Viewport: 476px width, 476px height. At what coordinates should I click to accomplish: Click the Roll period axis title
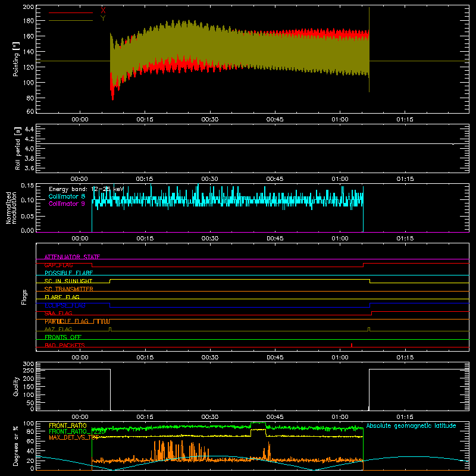[x=18, y=149]
